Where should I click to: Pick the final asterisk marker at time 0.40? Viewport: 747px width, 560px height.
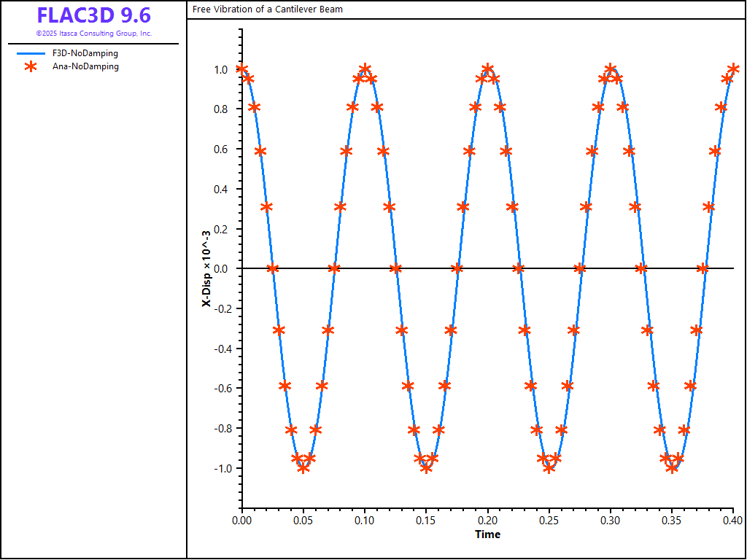click(x=733, y=69)
